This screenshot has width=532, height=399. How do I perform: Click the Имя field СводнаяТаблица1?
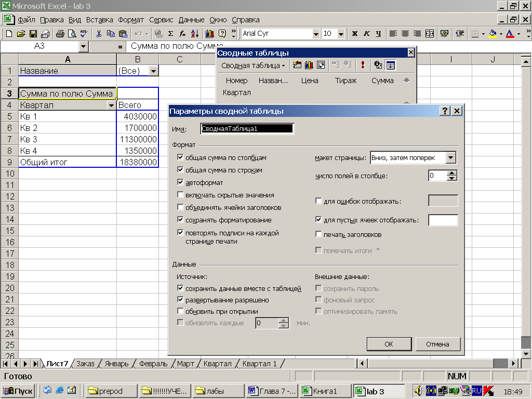[x=247, y=129]
